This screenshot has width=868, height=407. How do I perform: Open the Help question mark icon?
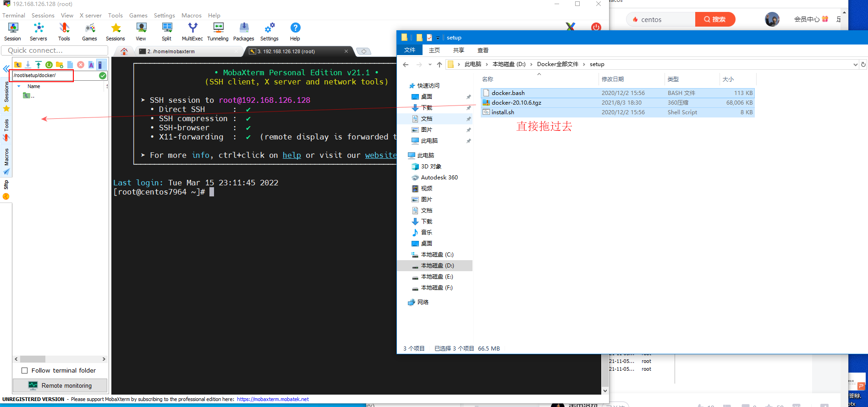pos(295,32)
